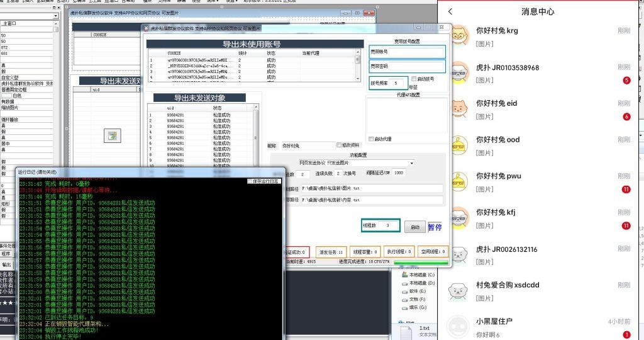Click the image icon in design form
The height and width of the screenshot is (340, 644).
click(113, 136)
